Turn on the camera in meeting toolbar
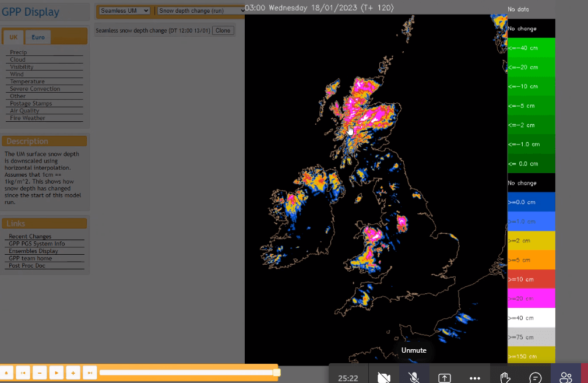Screen dimensions: 588x383 coord(384,378)
